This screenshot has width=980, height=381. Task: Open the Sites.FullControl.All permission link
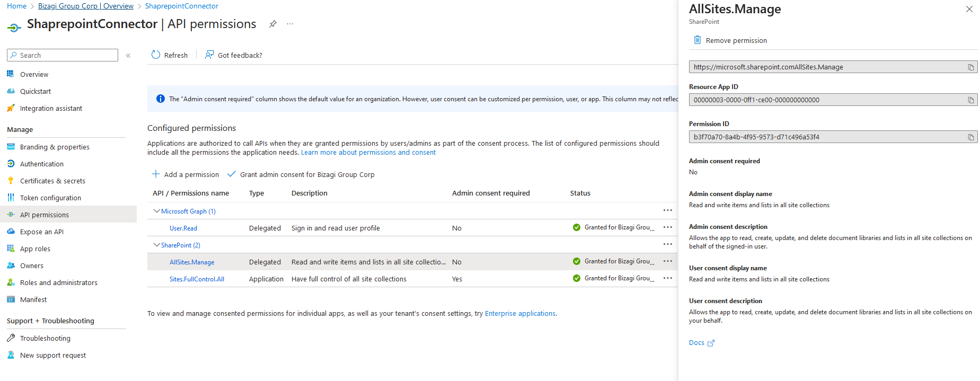(197, 279)
